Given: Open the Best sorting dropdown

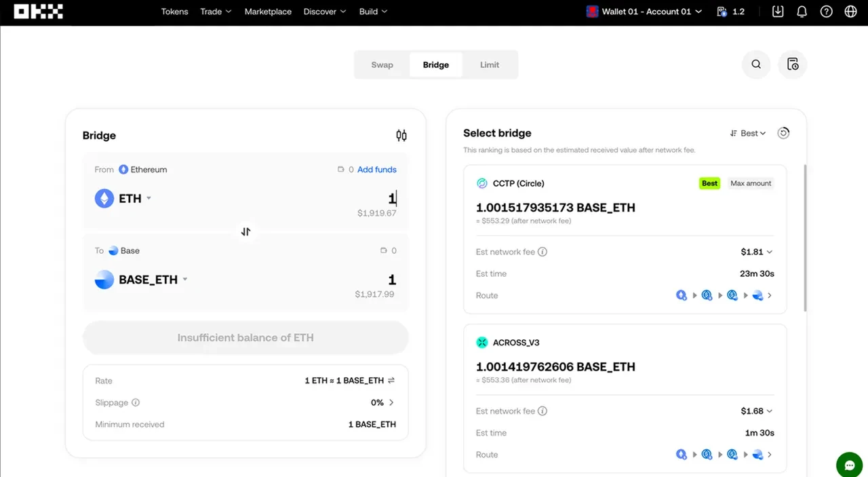Looking at the screenshot, I should (747, 133).
